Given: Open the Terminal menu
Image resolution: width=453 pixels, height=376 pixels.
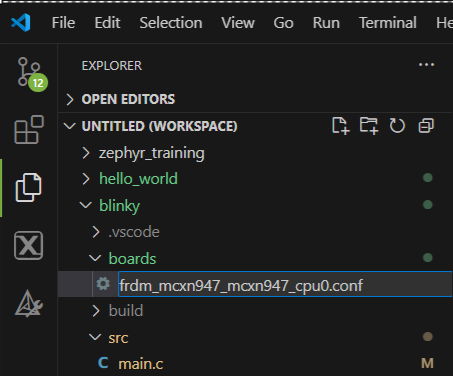Looking at the screenshot, I should pos(388,23).
